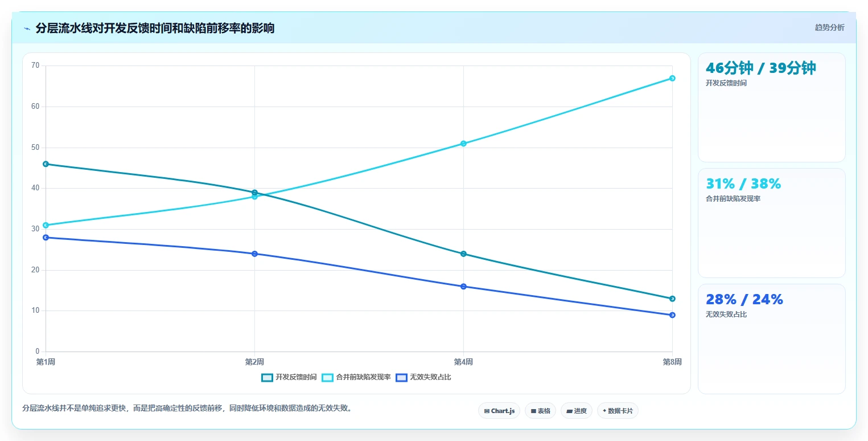Click the 进度 tag button
Screen dimensions: 868x441
576,411
